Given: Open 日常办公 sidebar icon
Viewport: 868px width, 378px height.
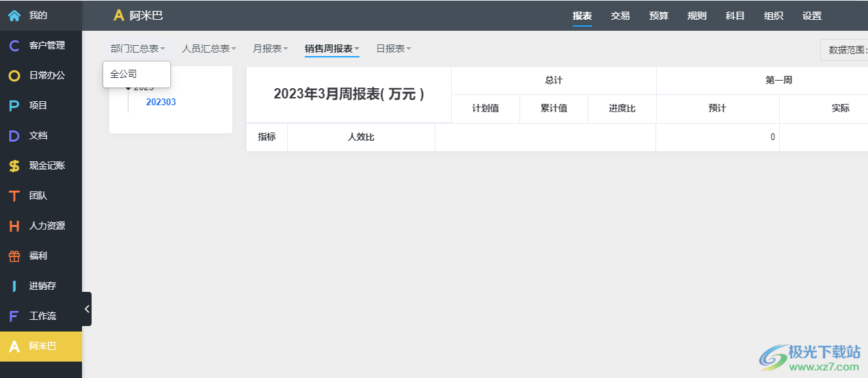Looking at the screenshot, I should point(14,75).
